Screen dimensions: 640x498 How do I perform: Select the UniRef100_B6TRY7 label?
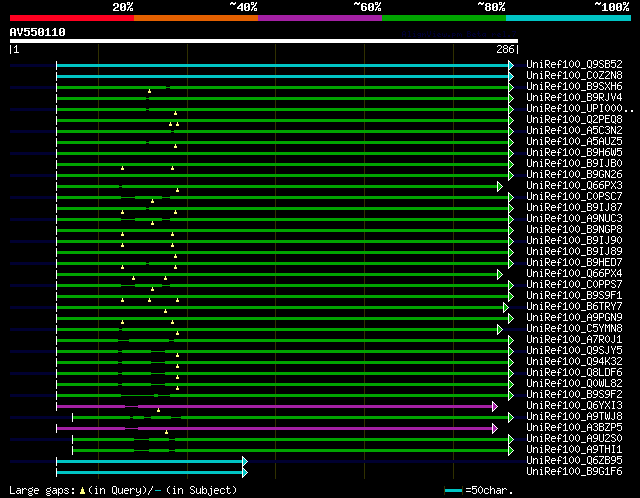pyautogui.click(x=574, y=307)
